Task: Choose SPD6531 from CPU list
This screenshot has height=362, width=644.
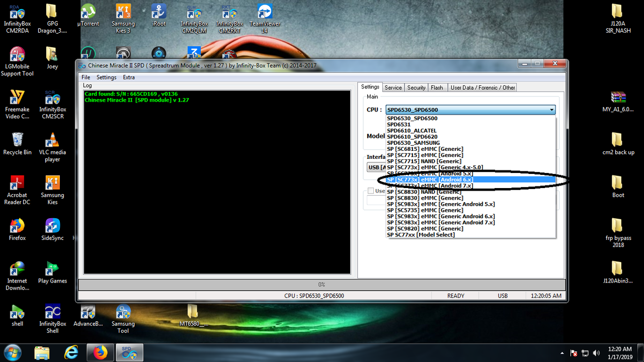Action: tap(470, 125)
